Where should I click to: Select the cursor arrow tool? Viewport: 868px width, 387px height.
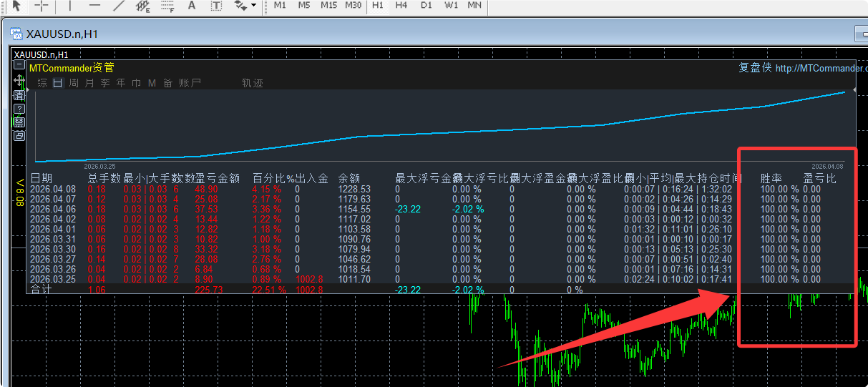pyautogui.click(x=16, y=6)
